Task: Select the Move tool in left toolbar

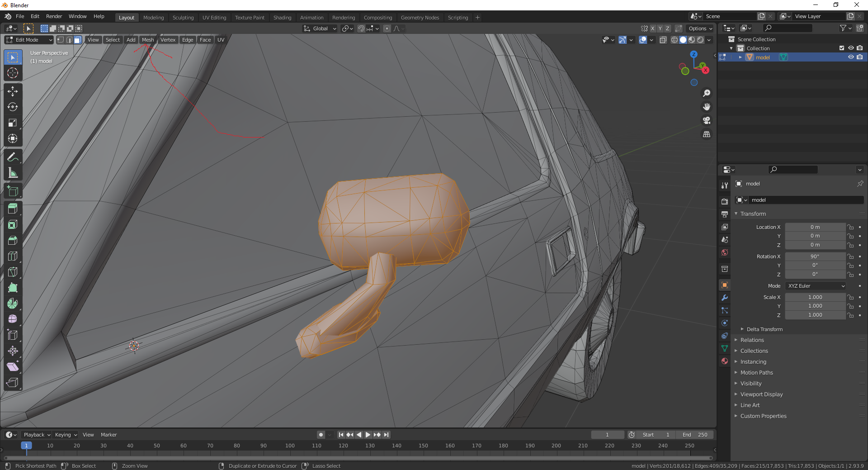Action: click(x=13, y=91)
